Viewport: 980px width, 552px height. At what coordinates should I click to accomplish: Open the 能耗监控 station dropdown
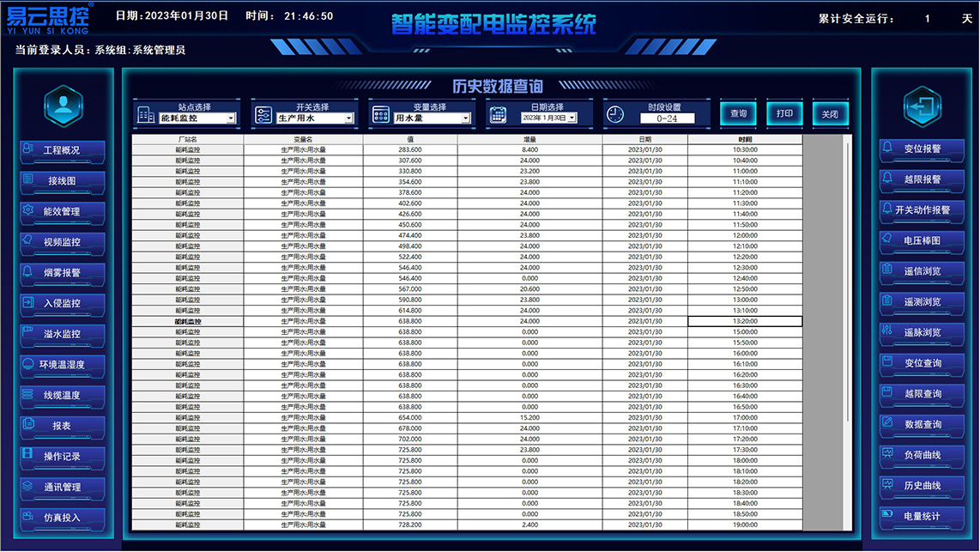coord(231,118)
